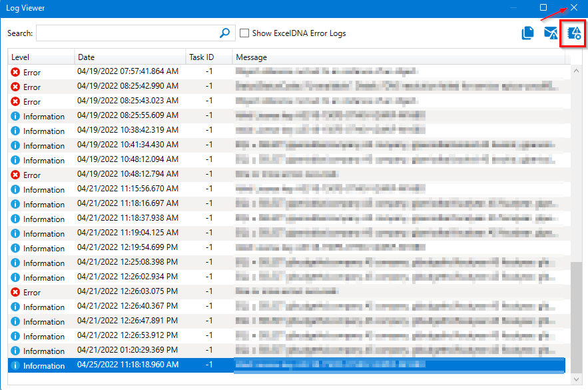Click the copy logs icon

click(527, 33)
